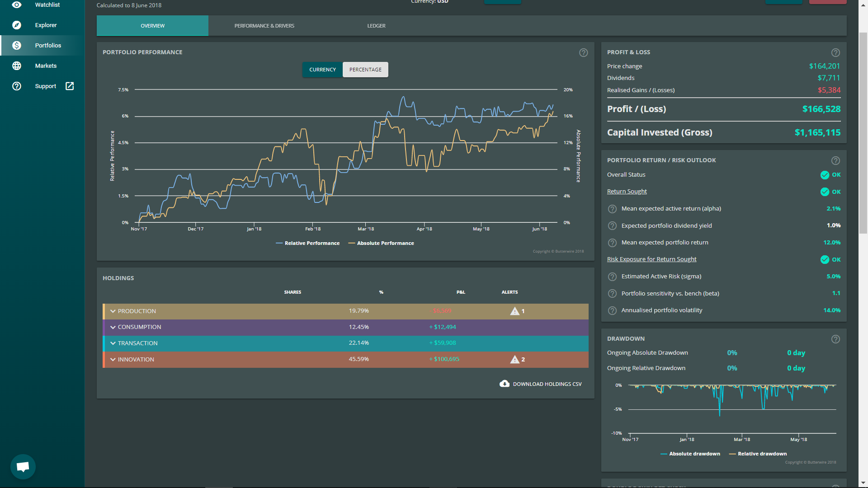Expand the Production holdings group
868x488 pixels.
(113, 311)
